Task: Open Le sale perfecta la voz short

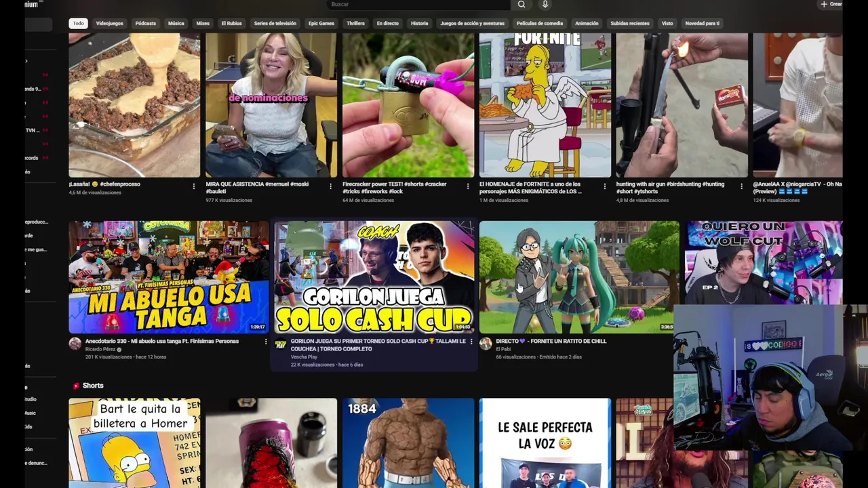Action: [x=545, y=443]
